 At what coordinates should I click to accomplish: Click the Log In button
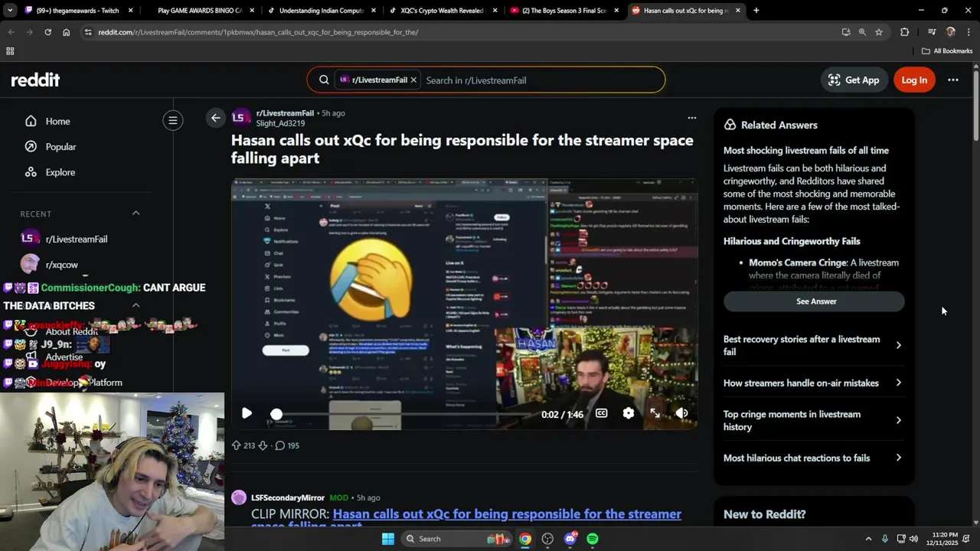(914, 80)
